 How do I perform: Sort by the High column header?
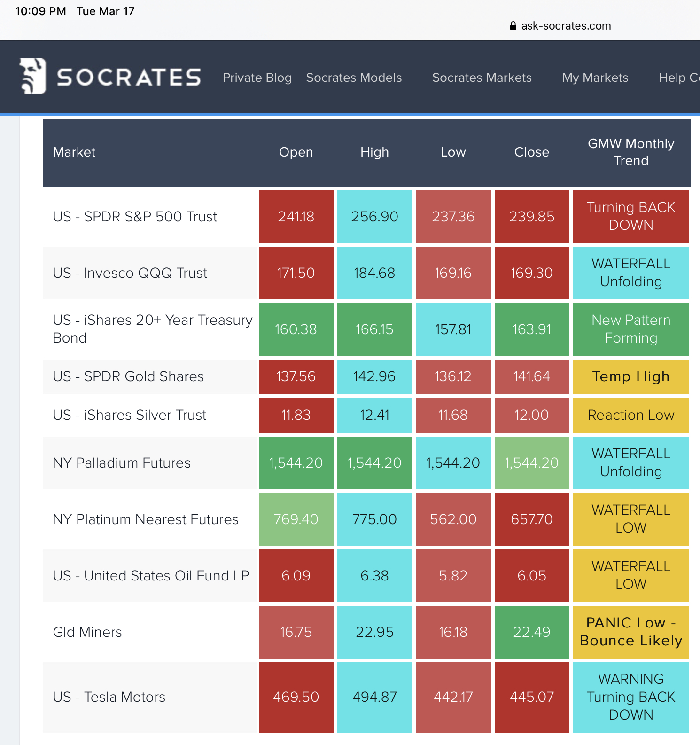(374, 152)
